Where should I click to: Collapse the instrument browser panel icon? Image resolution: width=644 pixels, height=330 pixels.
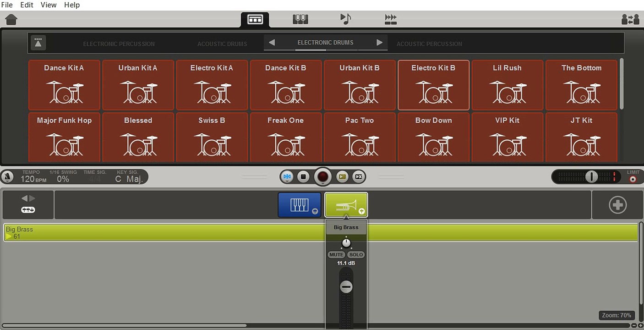point(38,43)
